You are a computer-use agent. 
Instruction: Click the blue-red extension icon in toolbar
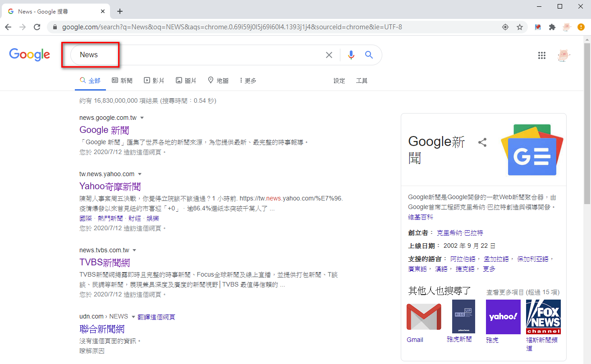538,27
